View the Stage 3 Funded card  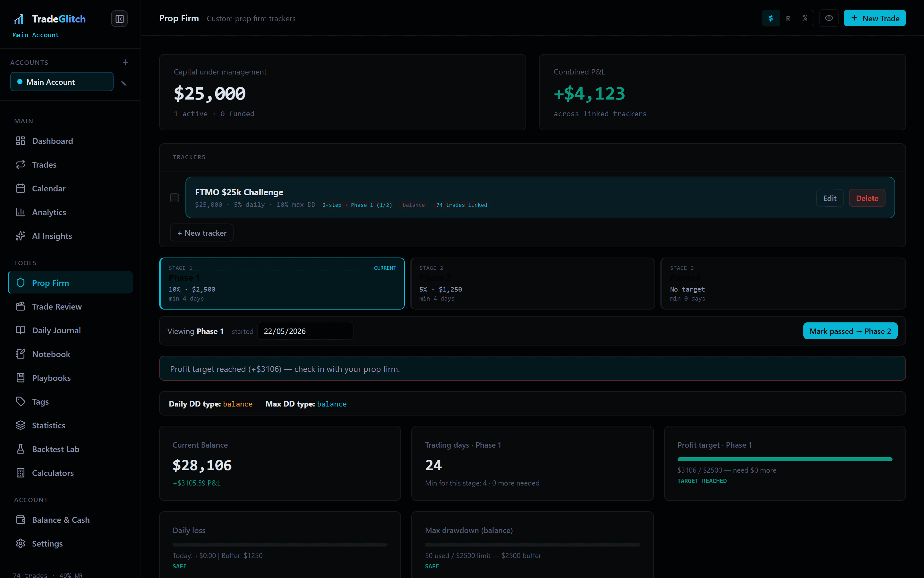click(783, 283)
